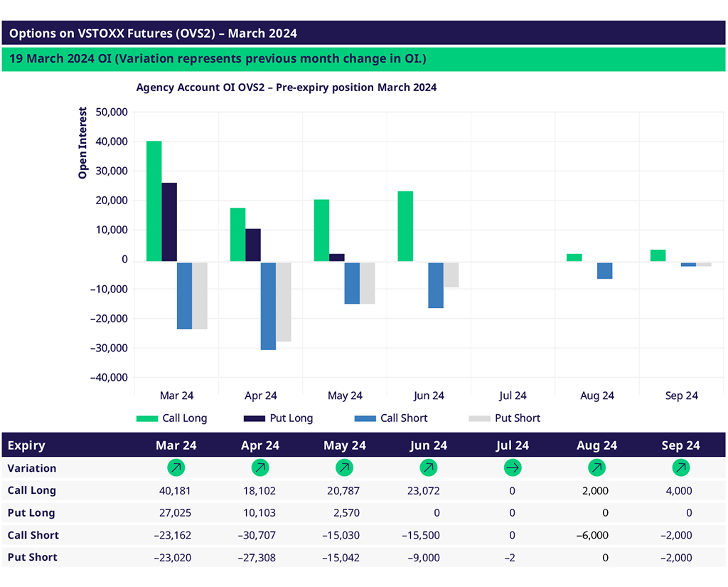Click the Sep 24 x-axis chart label
Screen dimensions: 728x587
click(x=681, y=396)
